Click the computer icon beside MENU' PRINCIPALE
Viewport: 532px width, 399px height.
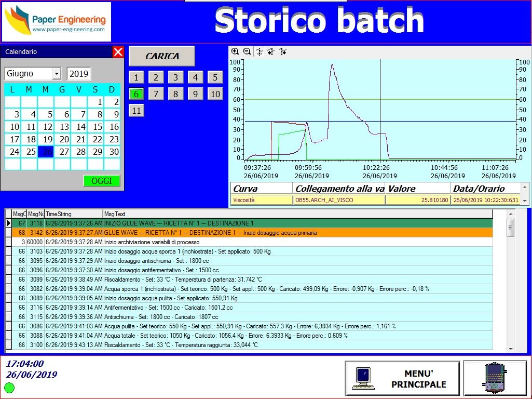tap(363, 378)
